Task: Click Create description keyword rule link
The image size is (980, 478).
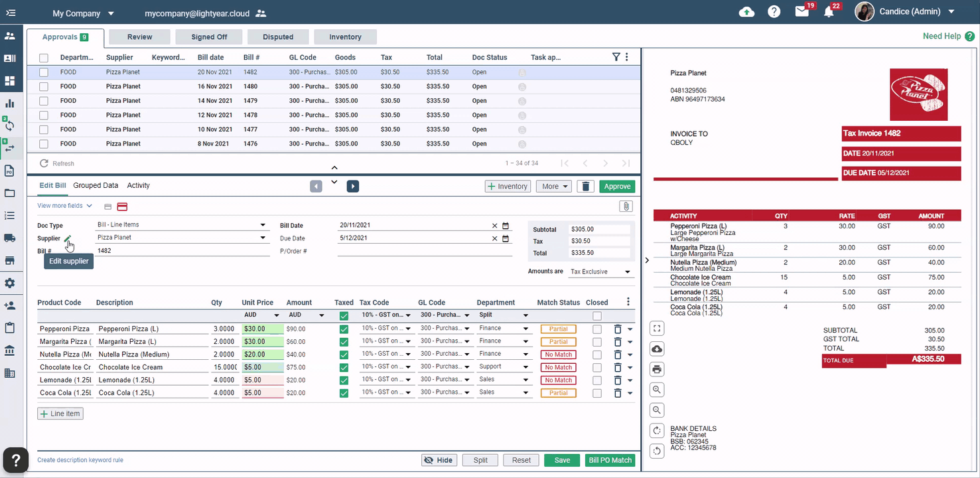Action: 80,460
